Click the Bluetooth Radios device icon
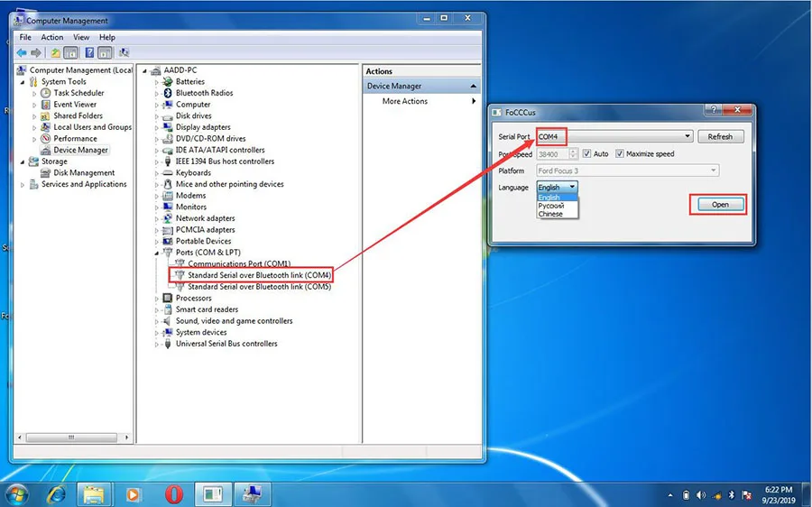 (167, 93)
